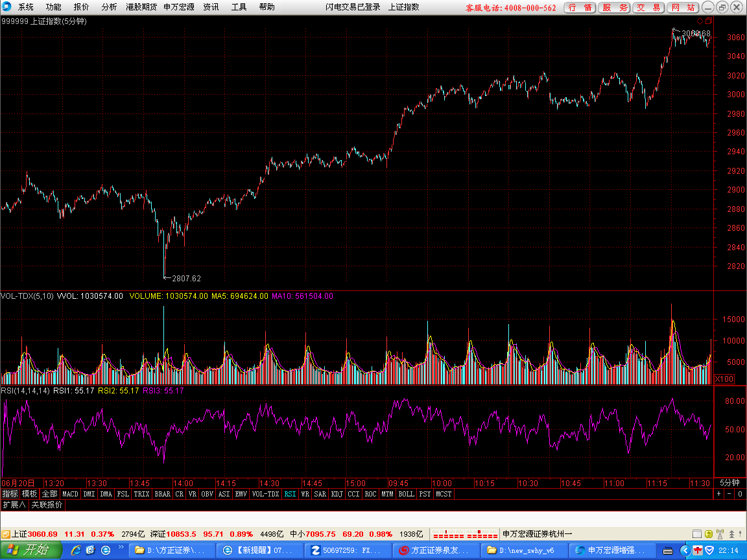Switch to 申万宏源增强 taskbar item
The image size is (747, 560).
click(x=613, y=550)
